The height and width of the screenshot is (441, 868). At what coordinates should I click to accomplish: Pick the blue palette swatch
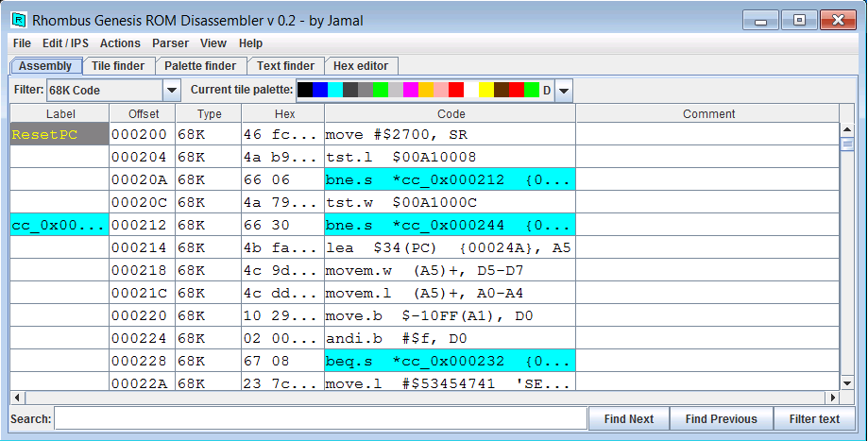320,90
